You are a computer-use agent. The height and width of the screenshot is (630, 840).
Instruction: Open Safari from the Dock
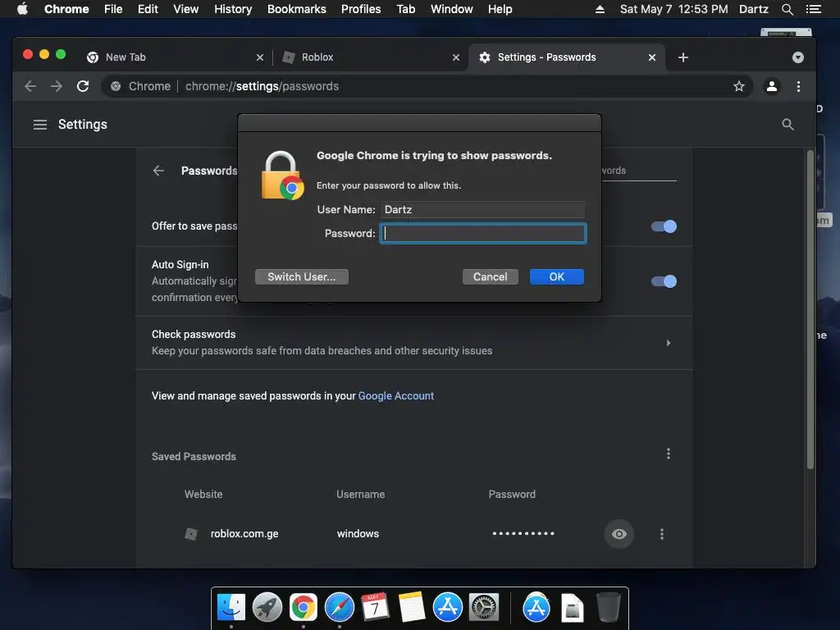(339, 608)
